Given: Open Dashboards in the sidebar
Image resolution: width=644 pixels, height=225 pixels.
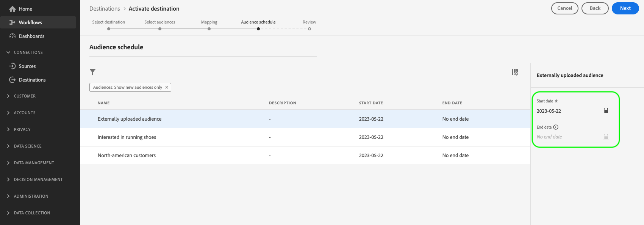Looking at the screenshot, I should [x=31, y=36].
